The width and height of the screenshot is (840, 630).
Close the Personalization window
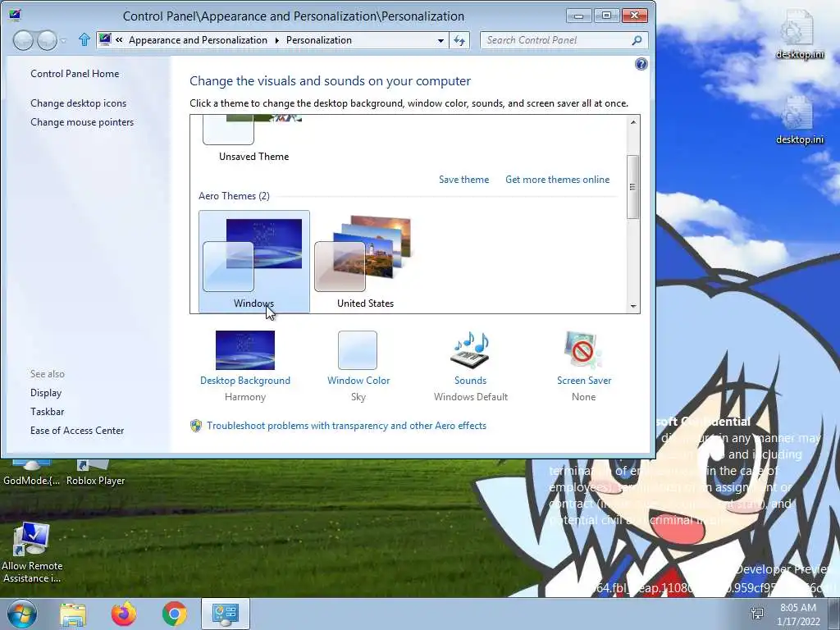pyautogui.click(x=635, y=16)
